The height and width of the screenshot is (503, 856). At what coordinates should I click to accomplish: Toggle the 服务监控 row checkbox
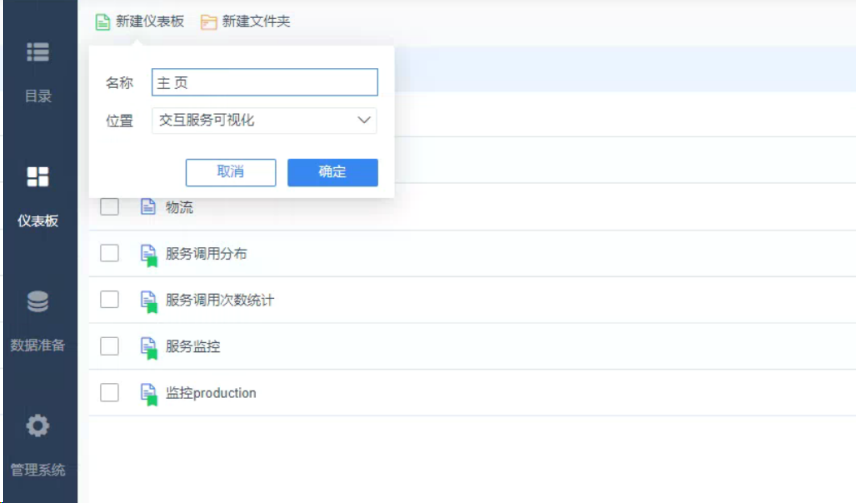(x=110, y=347)
